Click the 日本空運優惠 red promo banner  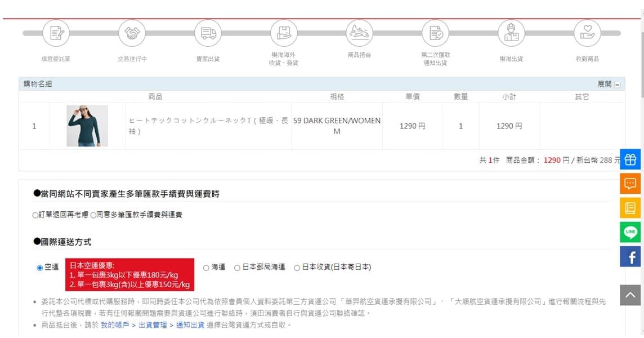pyautogui.click(x=130, y=275)
